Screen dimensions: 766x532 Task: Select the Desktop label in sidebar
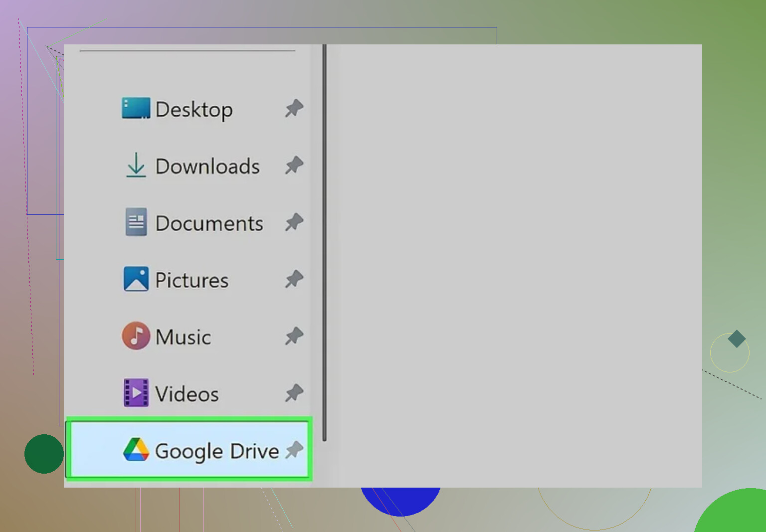194,110
